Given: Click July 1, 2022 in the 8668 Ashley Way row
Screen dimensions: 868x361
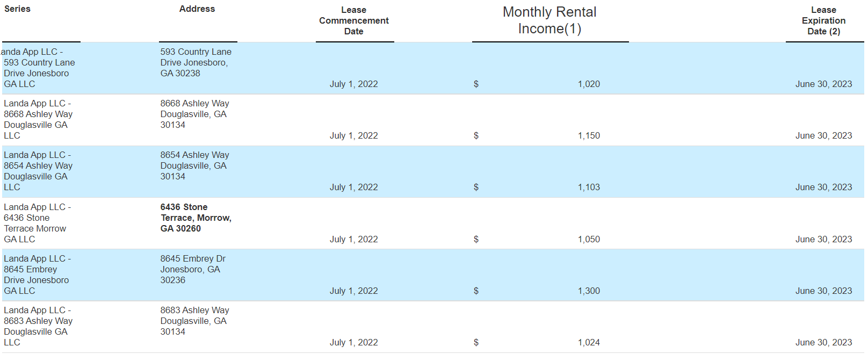Looking at the screenshot, I should pos(354,135).
